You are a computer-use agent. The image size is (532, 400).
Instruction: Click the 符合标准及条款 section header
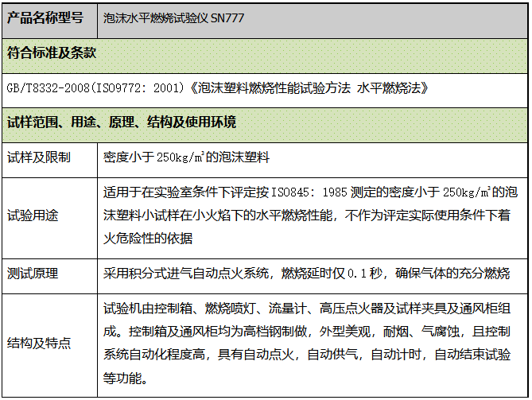51,53
